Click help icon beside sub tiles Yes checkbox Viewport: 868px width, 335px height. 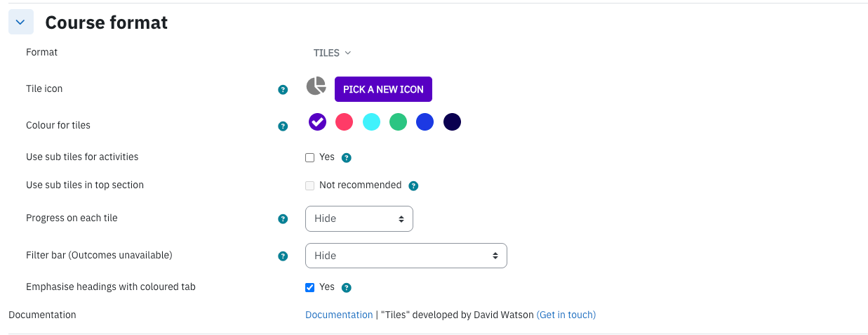[x=346, y=158]
